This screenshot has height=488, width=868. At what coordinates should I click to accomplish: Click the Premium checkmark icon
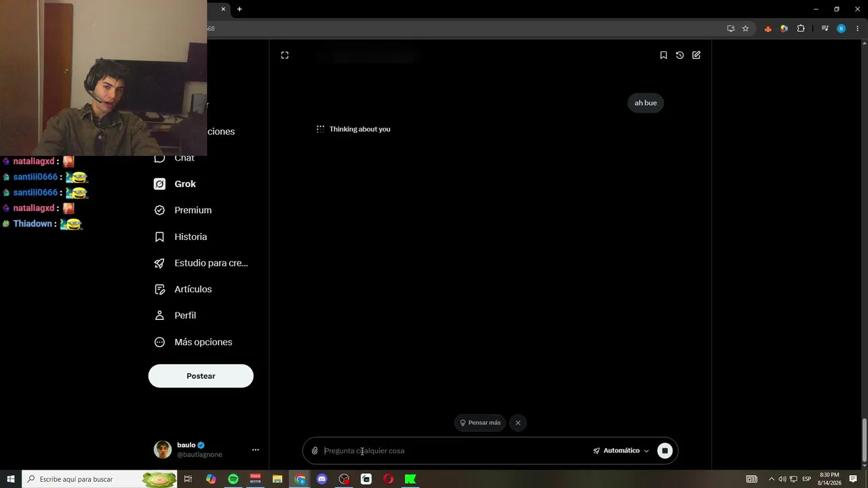159,210
